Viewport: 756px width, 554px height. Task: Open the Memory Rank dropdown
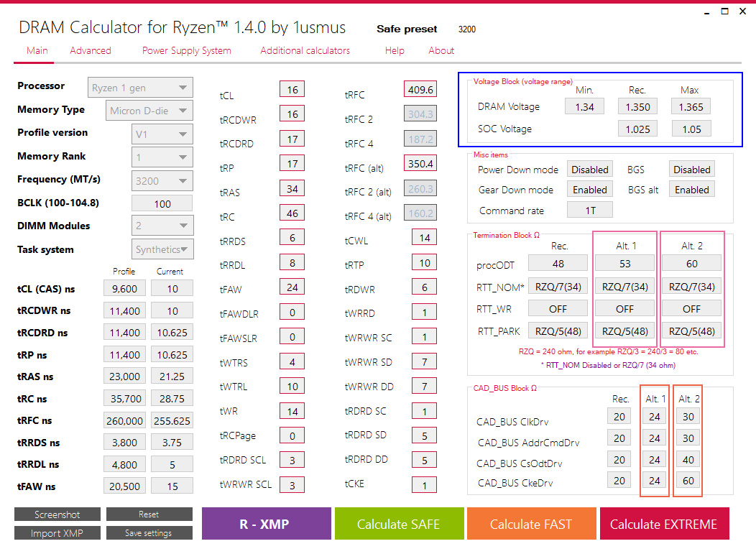[x=162, y=157]
